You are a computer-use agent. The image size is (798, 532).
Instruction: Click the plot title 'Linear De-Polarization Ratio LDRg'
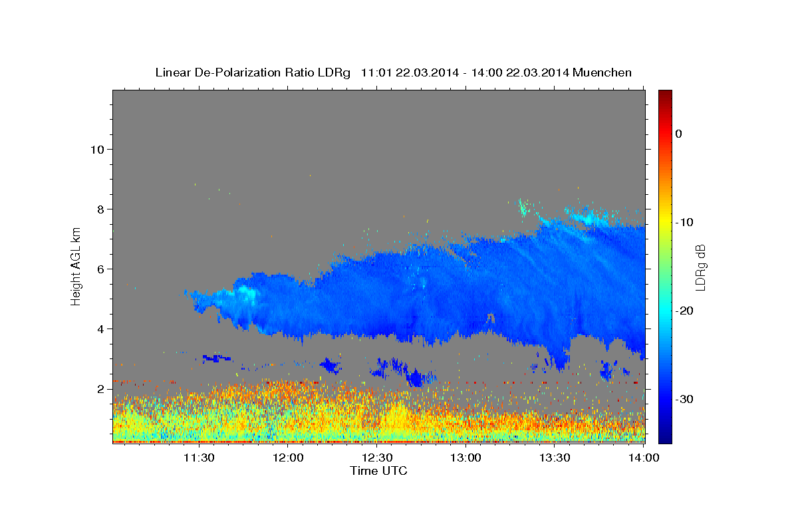coord(252,72)
